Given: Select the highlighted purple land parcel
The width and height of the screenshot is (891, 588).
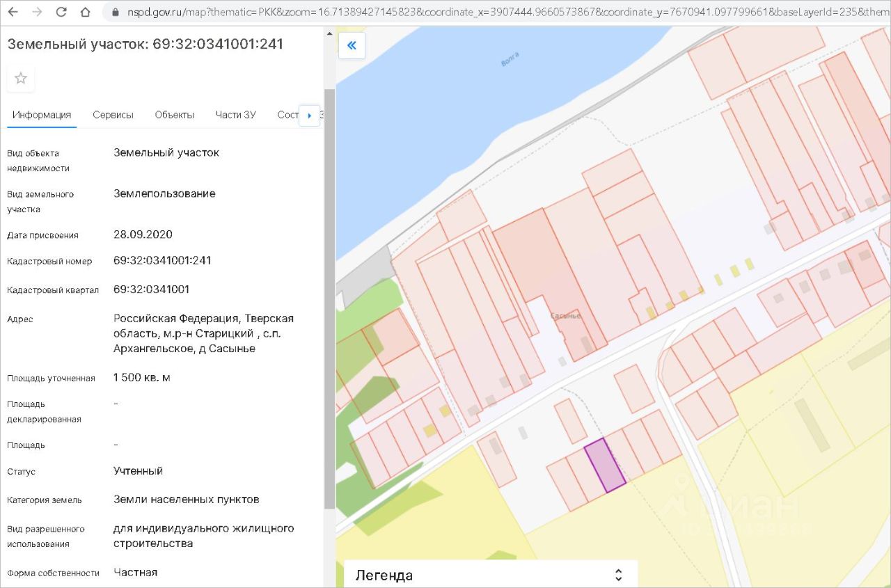Looking at the screenshot, I should click(604, 466).
